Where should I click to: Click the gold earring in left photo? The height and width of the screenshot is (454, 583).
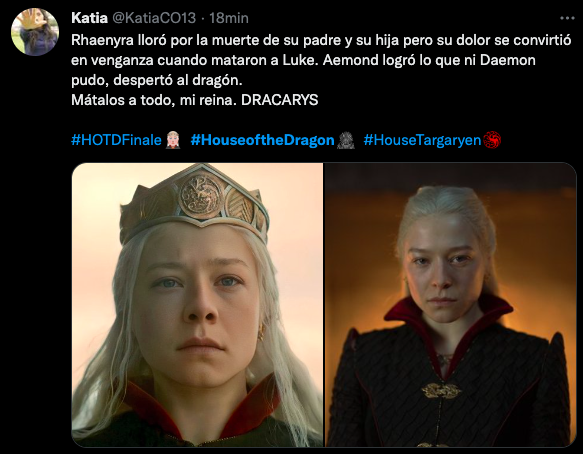(x=261, y=332)
